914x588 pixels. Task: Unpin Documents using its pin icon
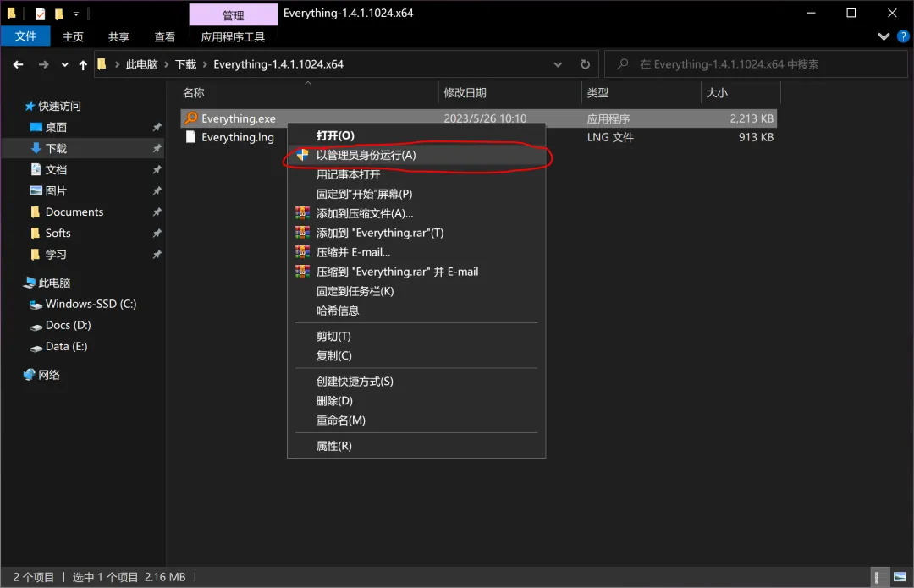tap(157, 212)
